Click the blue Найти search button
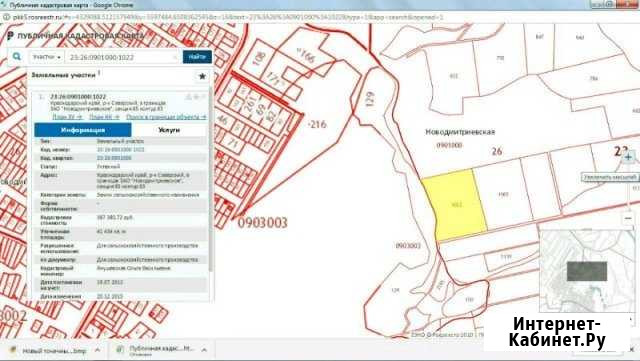640x361 pixels. 197,57
